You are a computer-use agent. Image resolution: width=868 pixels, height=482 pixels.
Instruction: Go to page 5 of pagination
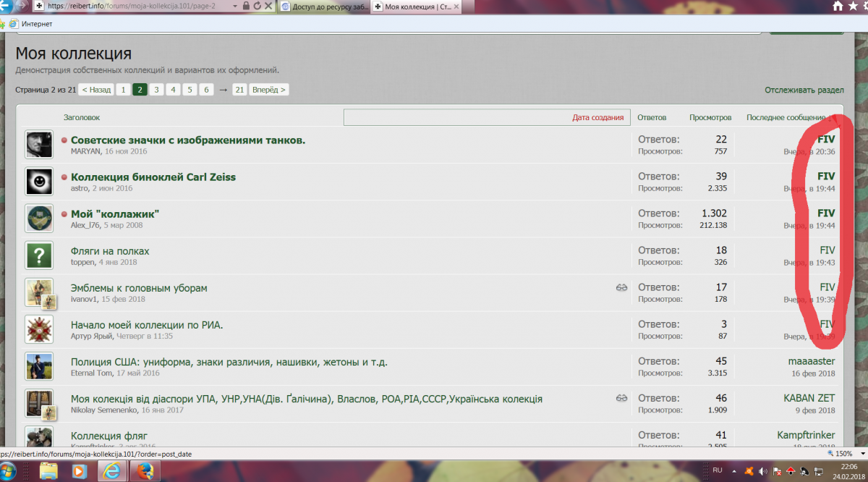[190, 90]
